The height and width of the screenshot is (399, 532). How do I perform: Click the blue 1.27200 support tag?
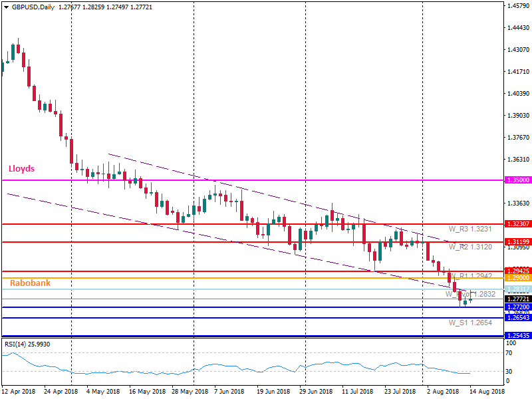[x=517, y=307]
